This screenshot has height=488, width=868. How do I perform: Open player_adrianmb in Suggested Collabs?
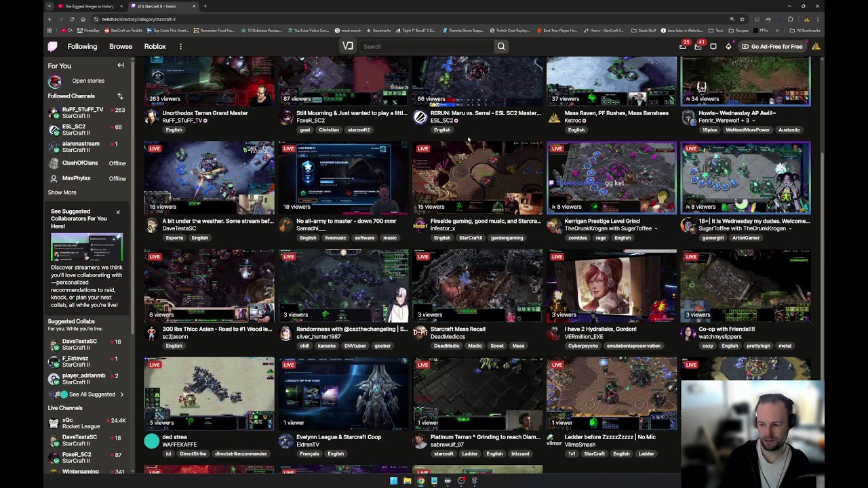(x=86, y=378)
